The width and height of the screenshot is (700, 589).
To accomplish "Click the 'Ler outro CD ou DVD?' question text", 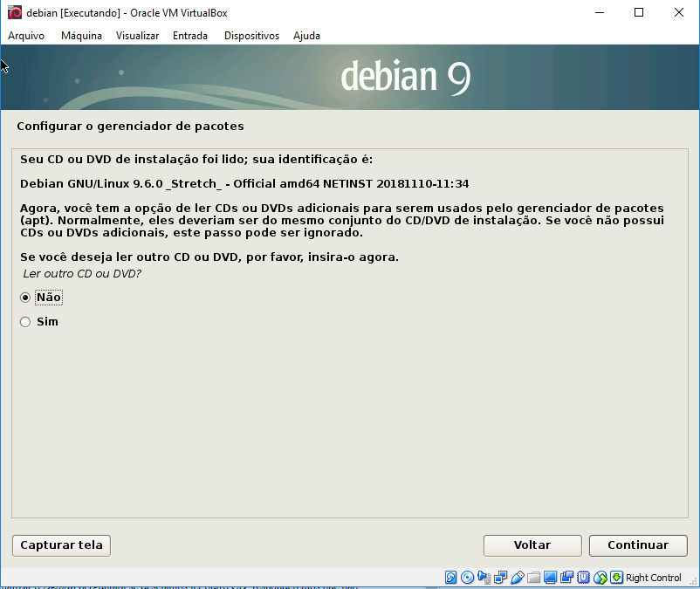I will coord(82,273).
